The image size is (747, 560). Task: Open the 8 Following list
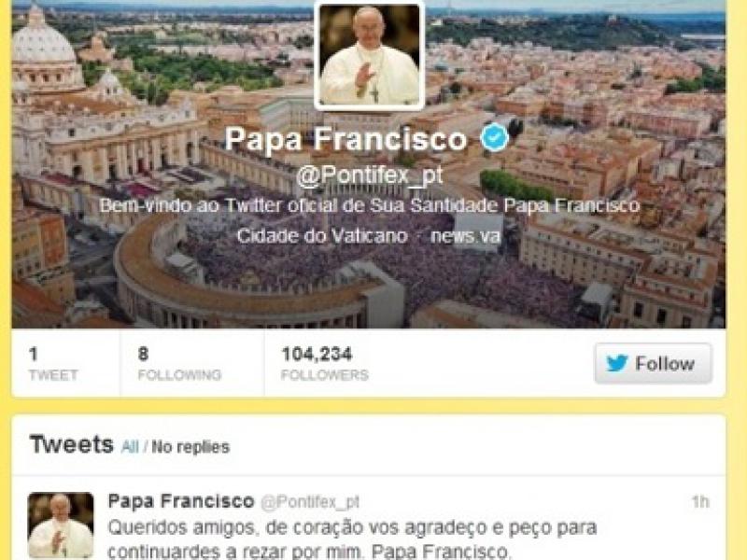click(x=179, y=364)
